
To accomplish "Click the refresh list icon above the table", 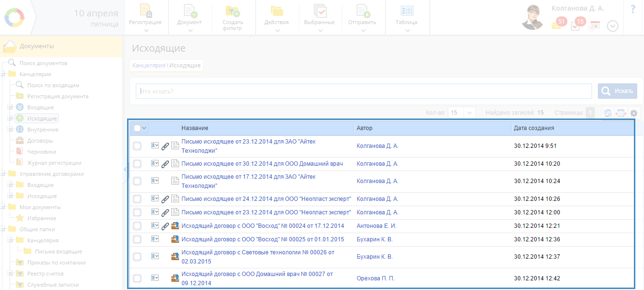I will [x=608, y=113].
